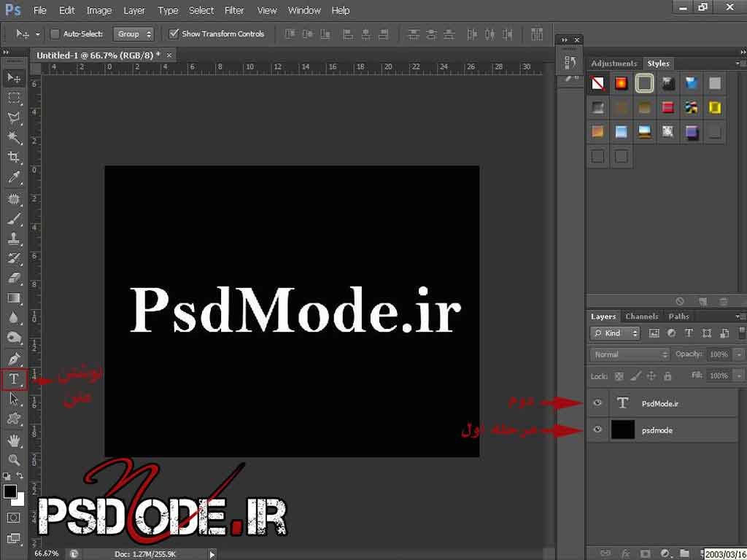Switch to the Channels tab
This screenshot has height=560, width=747.
642,316
